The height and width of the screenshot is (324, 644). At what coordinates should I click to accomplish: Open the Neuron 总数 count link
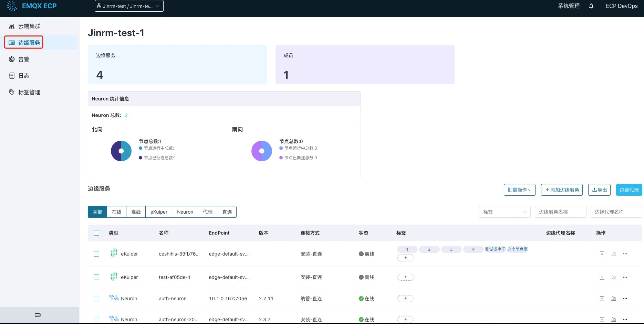point(126,115)
